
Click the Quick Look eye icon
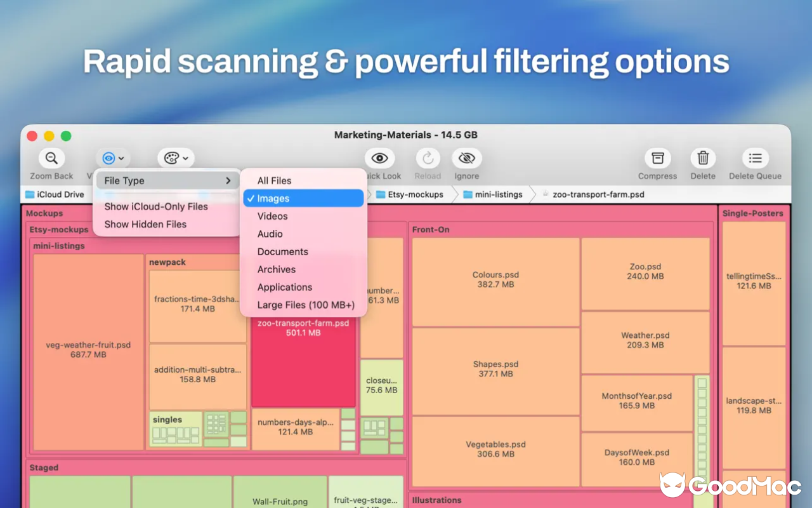379,158
